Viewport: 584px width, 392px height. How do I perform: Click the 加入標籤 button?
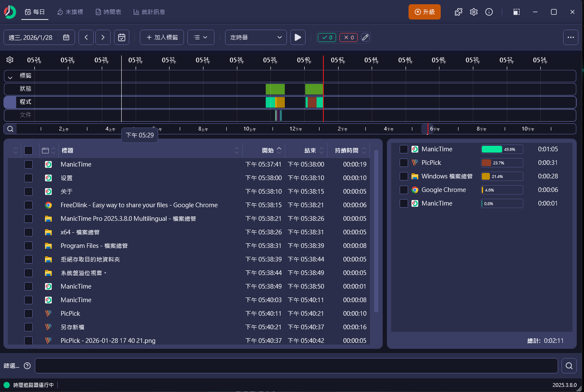point(162,37)
